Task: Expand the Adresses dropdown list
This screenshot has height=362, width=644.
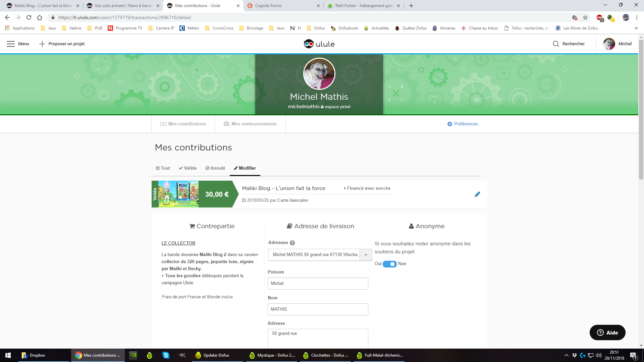Action: tap(366, 255)
